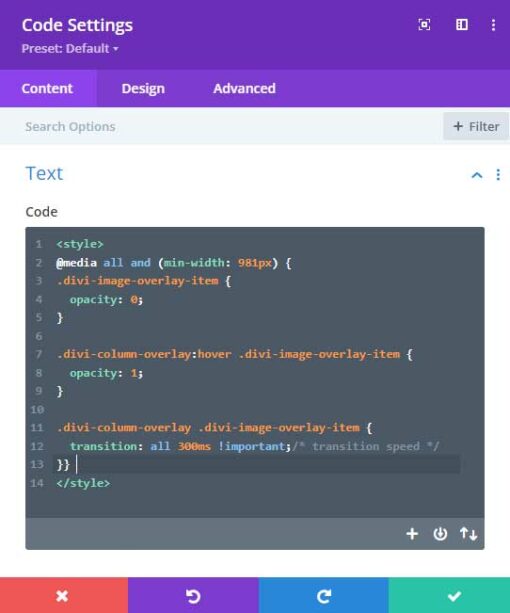Place cursor on closing style tag line
The height and width of the screenshot is (613, 510).
coord(83,483)
